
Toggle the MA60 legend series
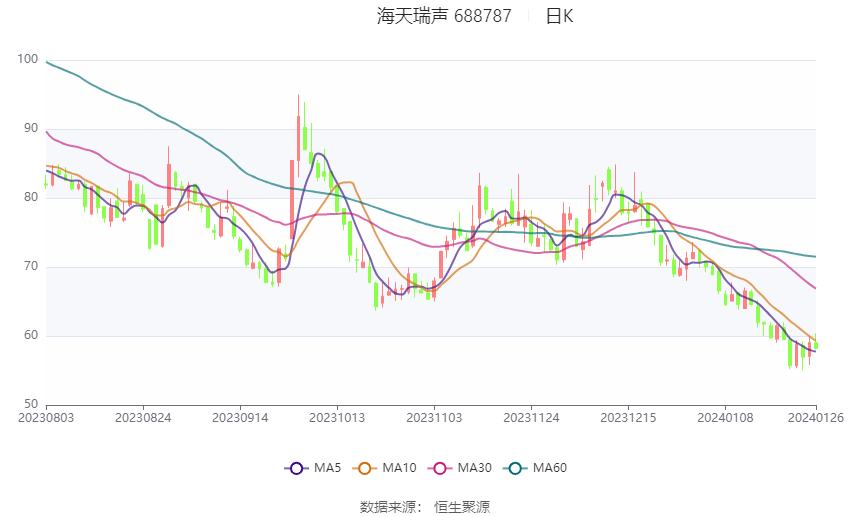click(535, 468)
